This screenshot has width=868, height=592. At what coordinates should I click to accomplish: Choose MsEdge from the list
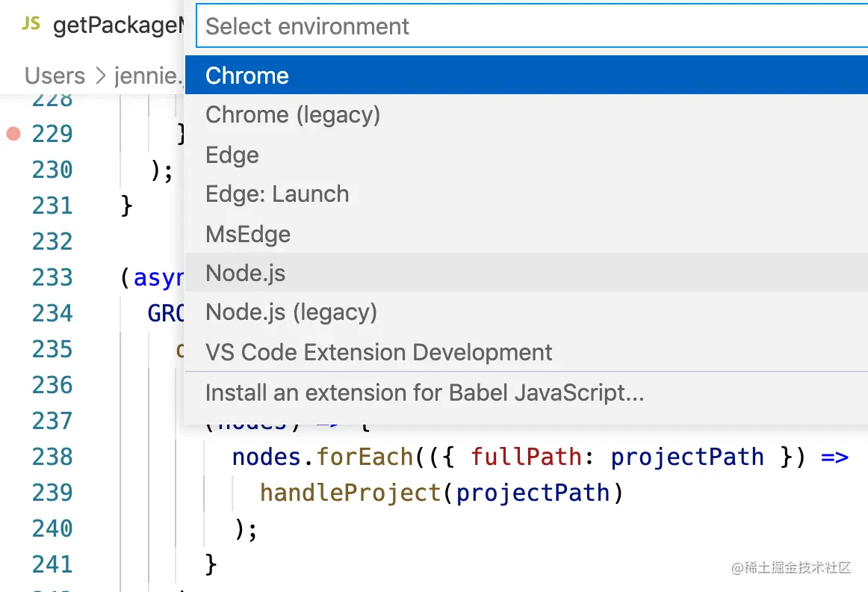(x=248, y=234)
